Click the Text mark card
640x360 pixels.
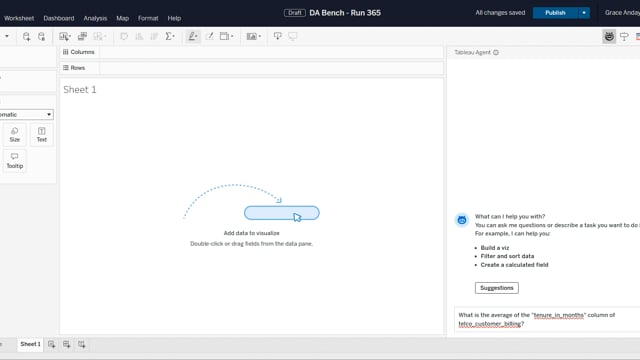42,134
